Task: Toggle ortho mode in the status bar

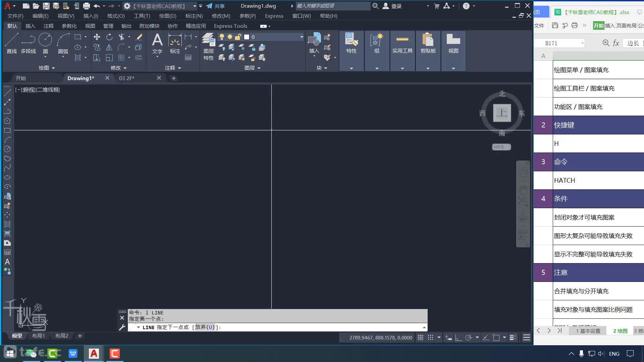Action: [x=459, y=338]
